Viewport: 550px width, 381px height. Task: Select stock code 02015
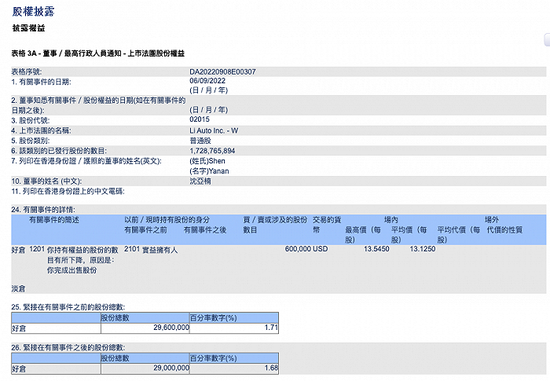tap(199, 119)
